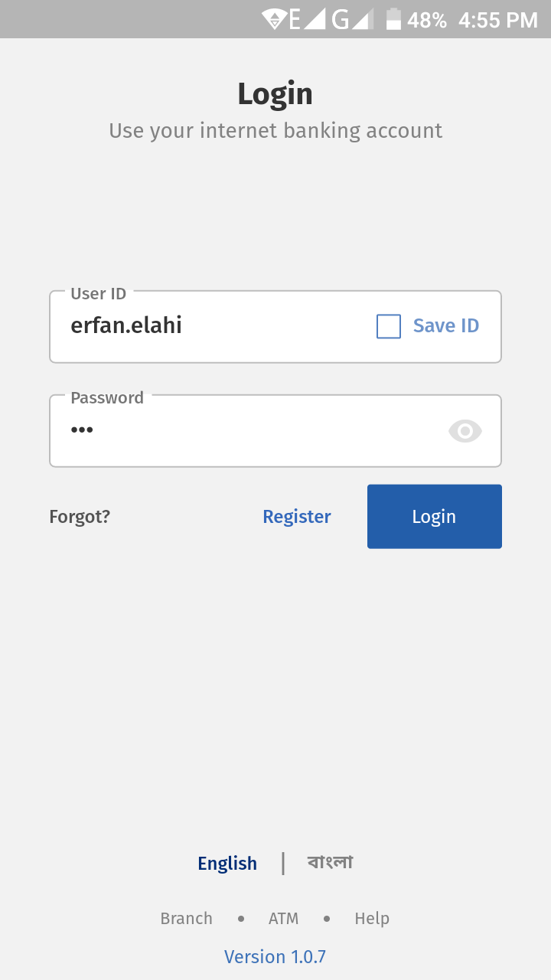Click the Save ID label text
The image size is (551, 980).
[446, 326]
